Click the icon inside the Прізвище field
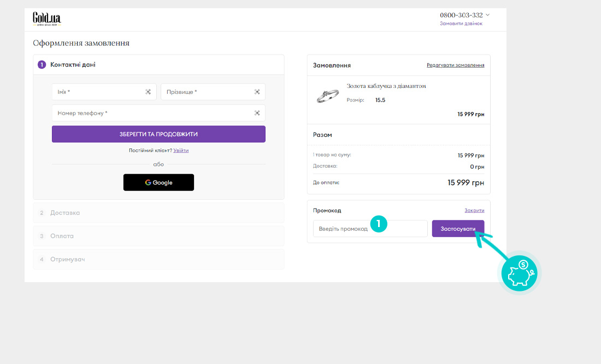 257,92
